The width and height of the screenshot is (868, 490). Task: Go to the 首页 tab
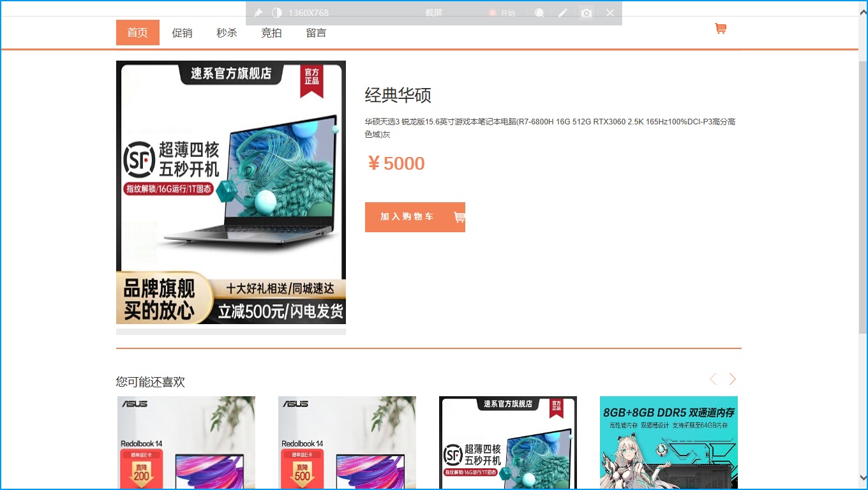coord(137,33)
